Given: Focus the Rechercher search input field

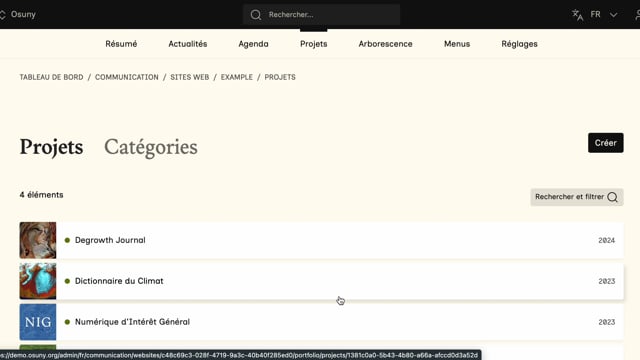Looking at the screenshot, I should click(x=322, y=15).
